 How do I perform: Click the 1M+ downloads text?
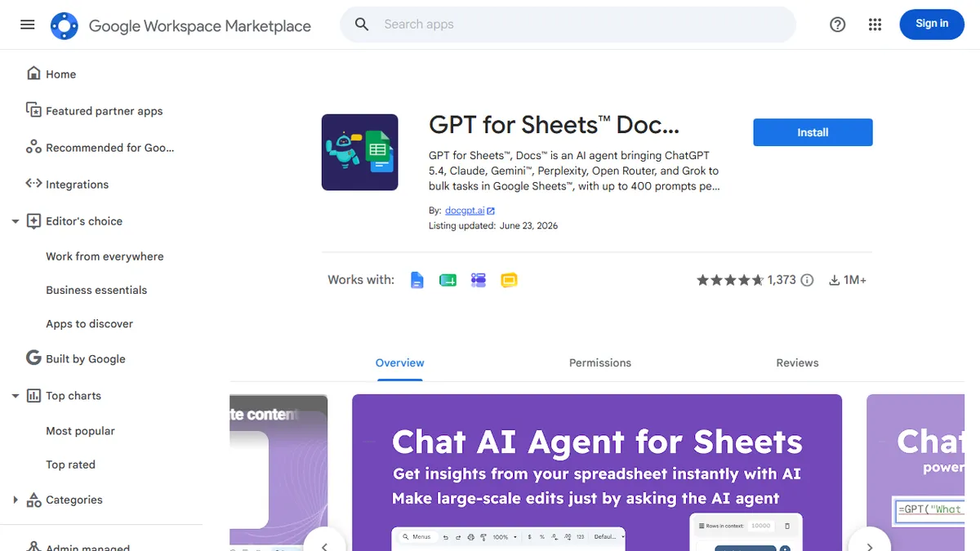(x=855, y=280)
